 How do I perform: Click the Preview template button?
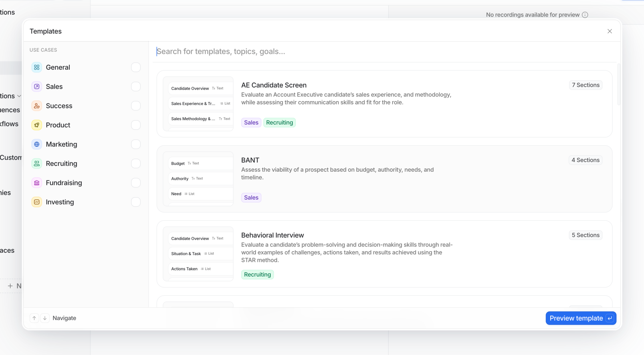[x=581, y=318]
